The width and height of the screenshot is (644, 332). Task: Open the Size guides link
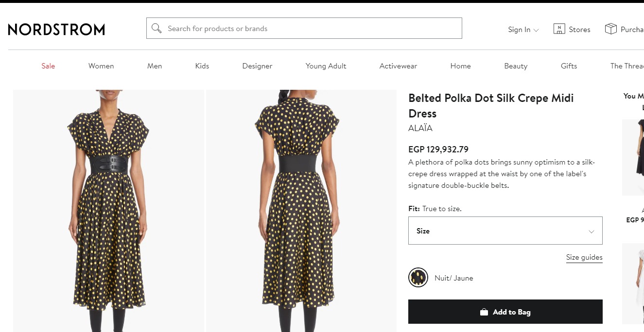(584, 257)
